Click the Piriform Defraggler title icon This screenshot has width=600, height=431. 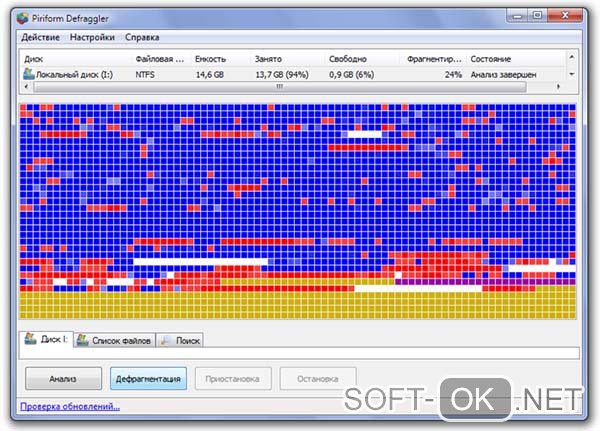[23, 18]
